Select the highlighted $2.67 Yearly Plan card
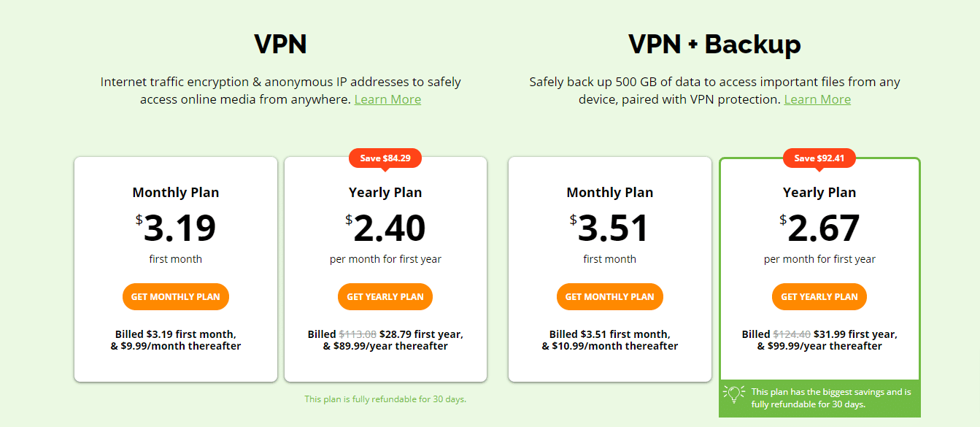 (x=819, y=269)
